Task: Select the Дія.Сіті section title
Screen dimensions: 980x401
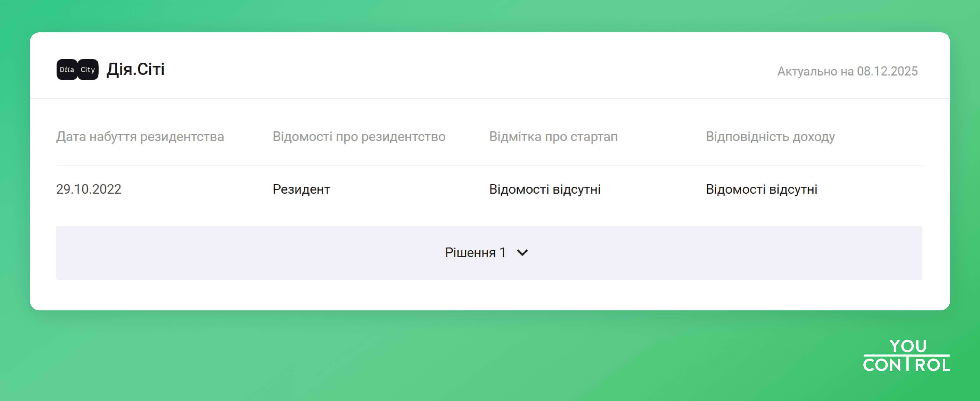Action: [x=135, y=69]
